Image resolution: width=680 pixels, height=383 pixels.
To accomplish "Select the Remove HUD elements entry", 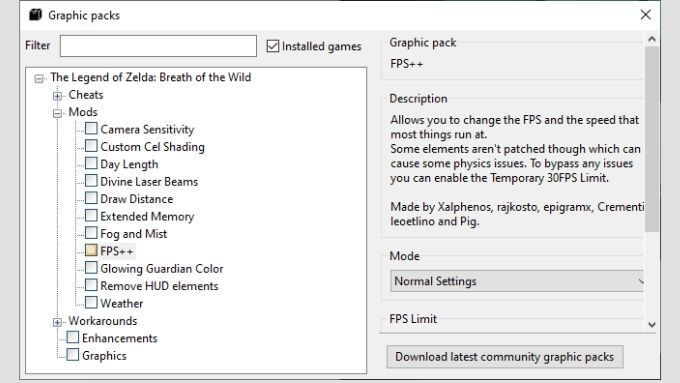I will tap(159, 286).
